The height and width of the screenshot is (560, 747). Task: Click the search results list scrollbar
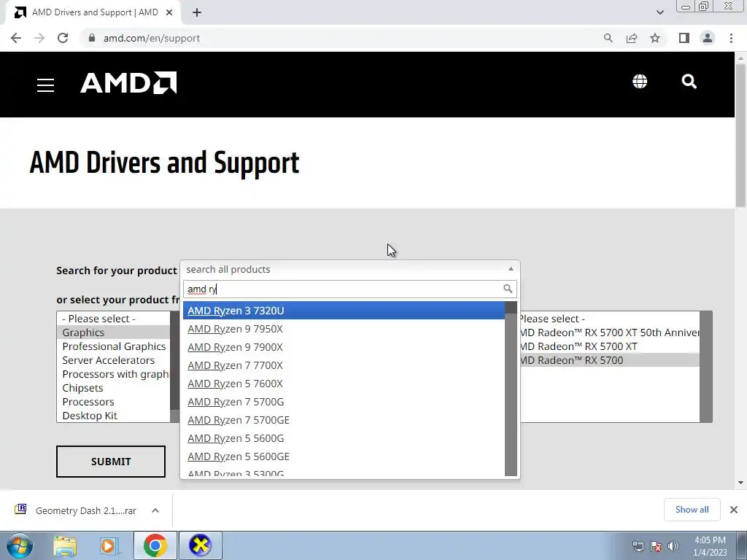511,389
